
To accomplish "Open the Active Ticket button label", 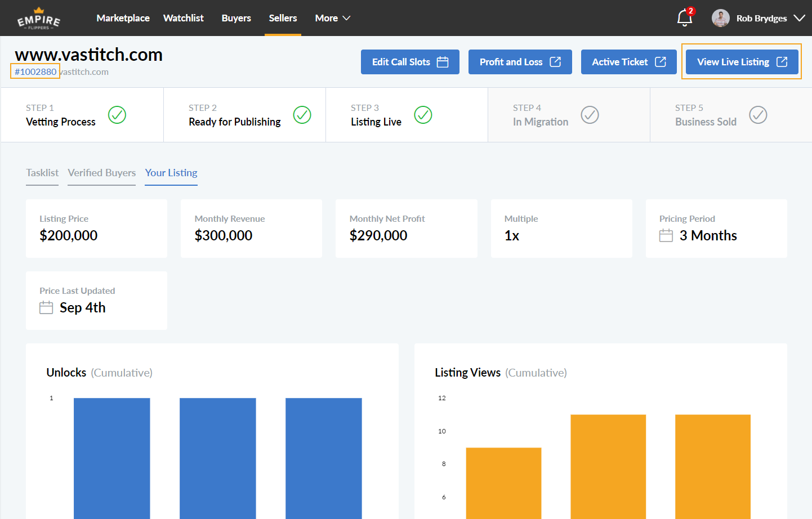I will (x=620, y=62).
